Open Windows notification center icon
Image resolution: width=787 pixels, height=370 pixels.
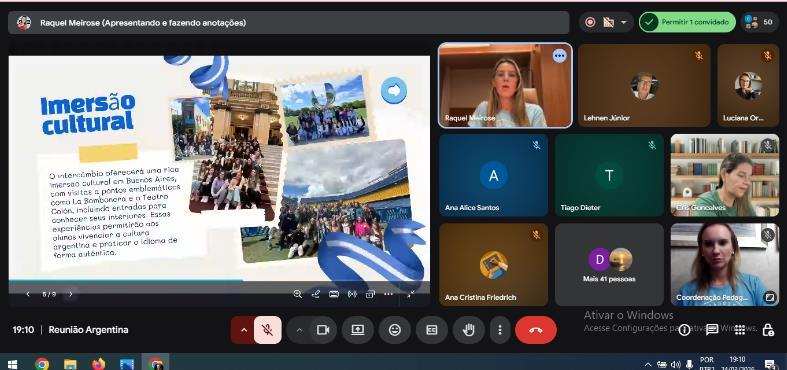(x=769, y=364)
